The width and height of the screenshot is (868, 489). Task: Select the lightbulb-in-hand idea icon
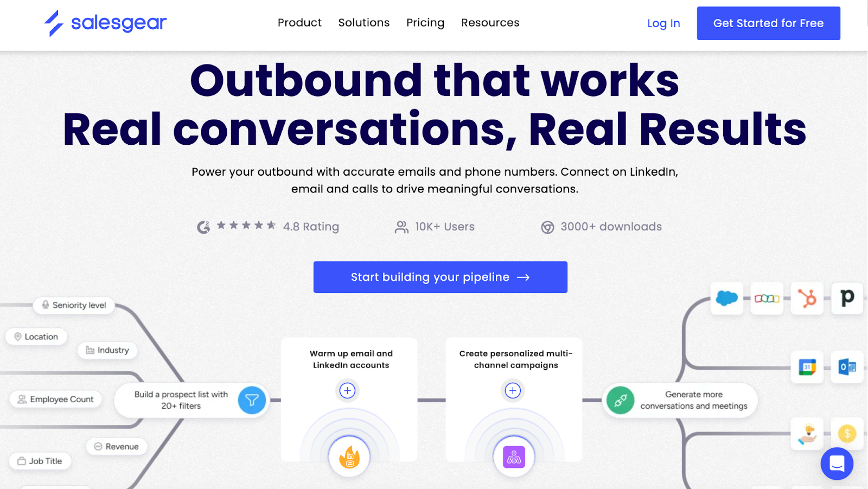[807, 433]
